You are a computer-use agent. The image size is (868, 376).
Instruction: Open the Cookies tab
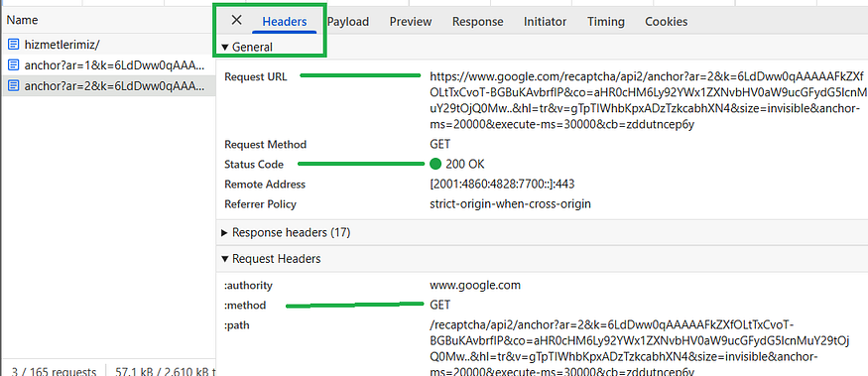666,22
